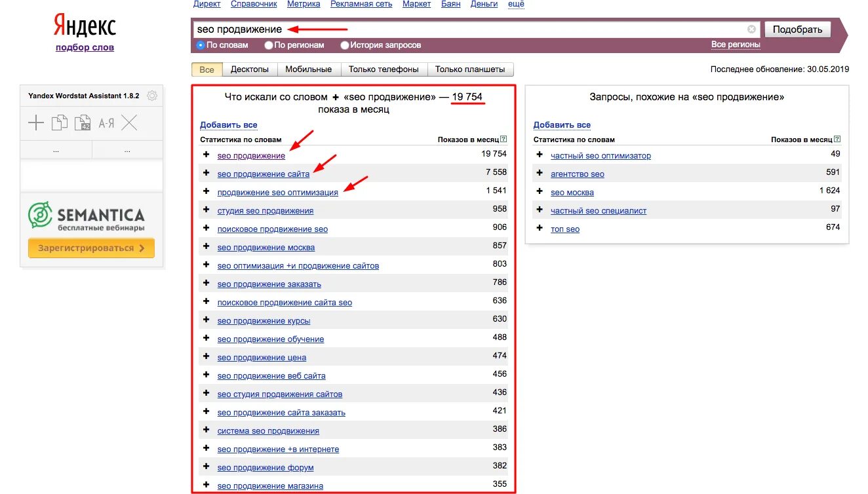Click the '19 754' total count in header
This screenshot has width=868, height=494.
click(467, 97)
